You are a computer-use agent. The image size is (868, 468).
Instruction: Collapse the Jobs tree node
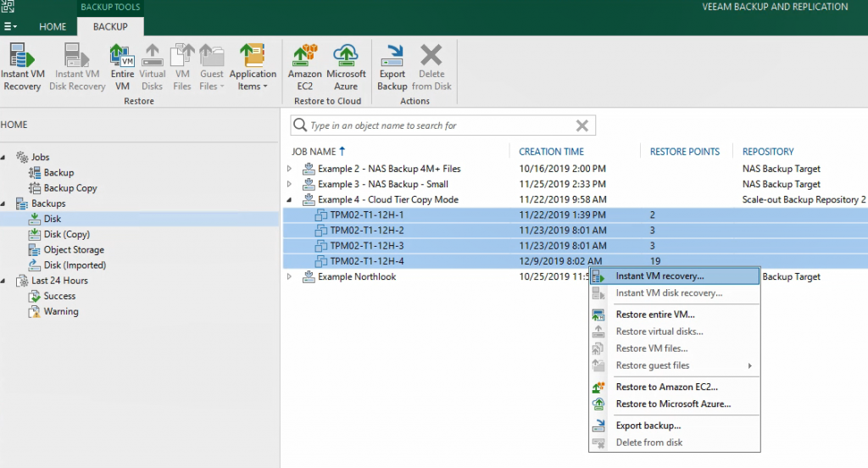click(3, 158)
